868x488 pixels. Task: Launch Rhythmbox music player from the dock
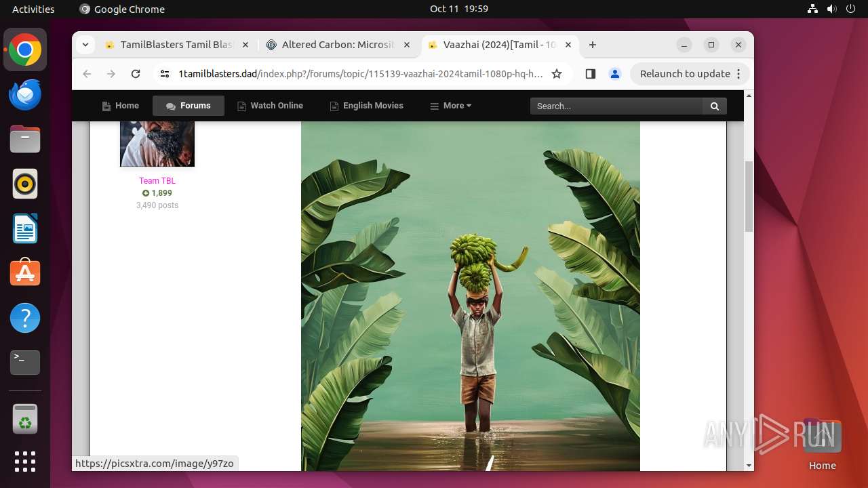[25, 184]
